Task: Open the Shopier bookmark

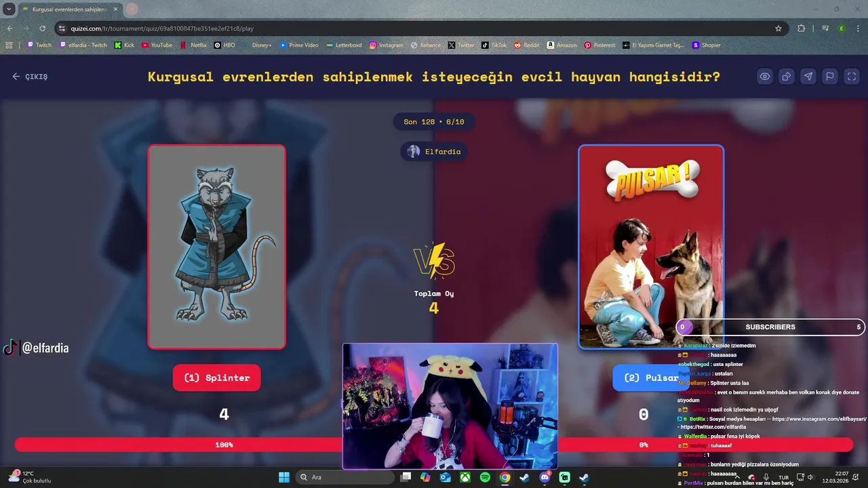Action: click(706, 45)
